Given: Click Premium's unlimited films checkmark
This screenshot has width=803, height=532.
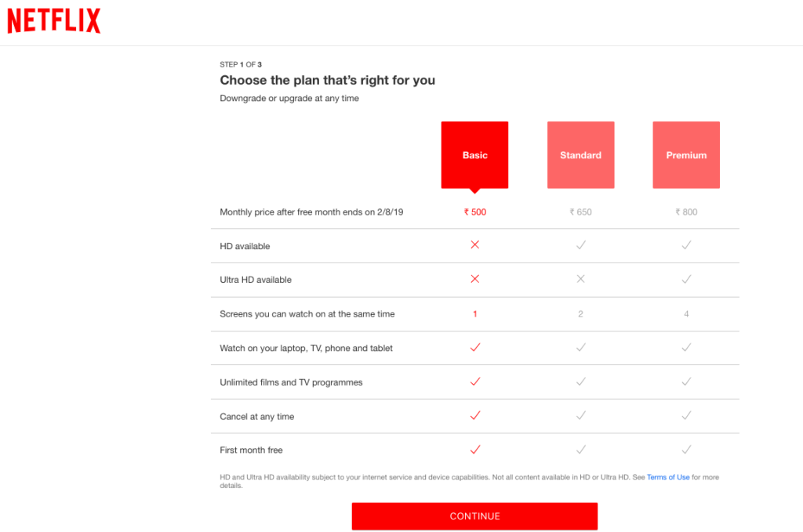Looking at the screenshot, I should point(686,382).
